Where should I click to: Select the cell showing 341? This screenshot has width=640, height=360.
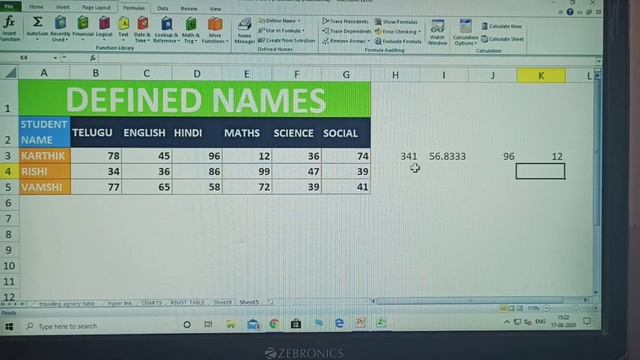point(395,156)
